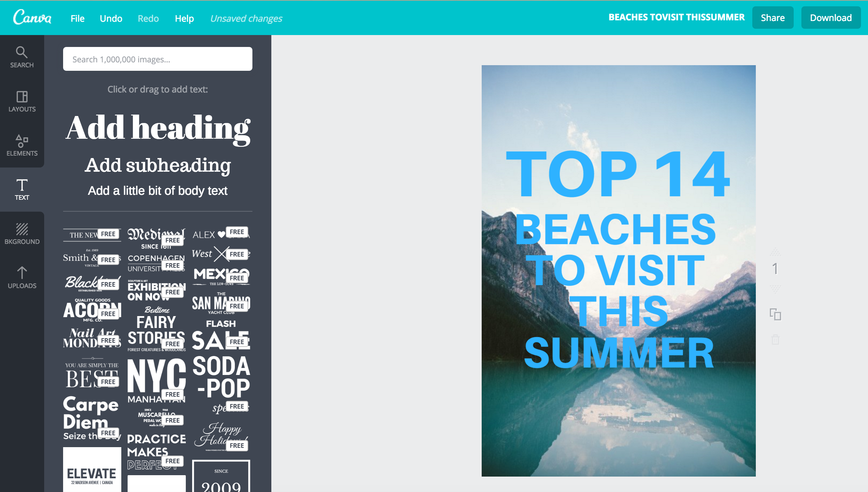Screen dimensions: 868x492
Task: Select the Smith & vintage text template
Action: pyautogui.click(x=92, y=258)
